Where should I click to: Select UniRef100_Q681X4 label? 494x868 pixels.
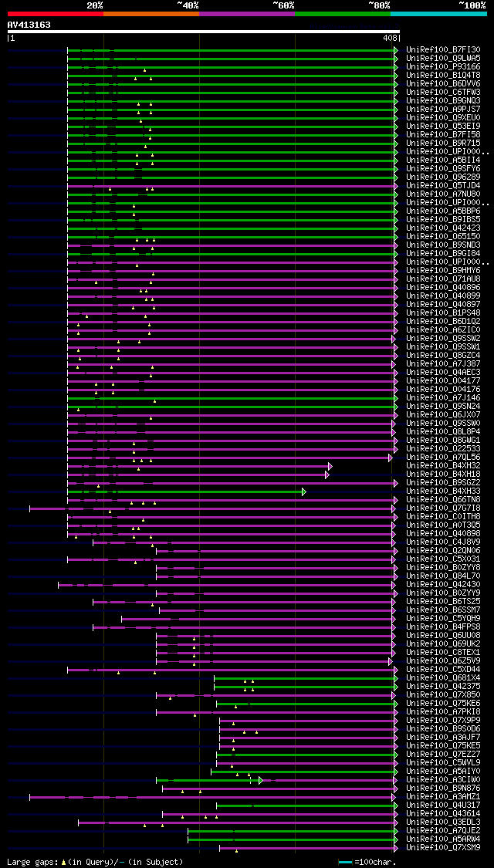click(443, 678)
